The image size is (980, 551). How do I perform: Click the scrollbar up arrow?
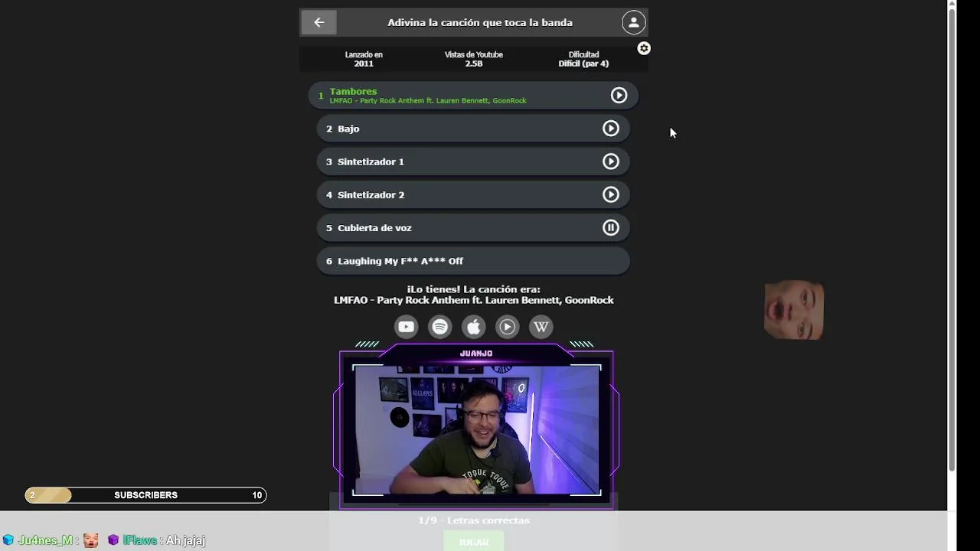(x=952, y=5)
